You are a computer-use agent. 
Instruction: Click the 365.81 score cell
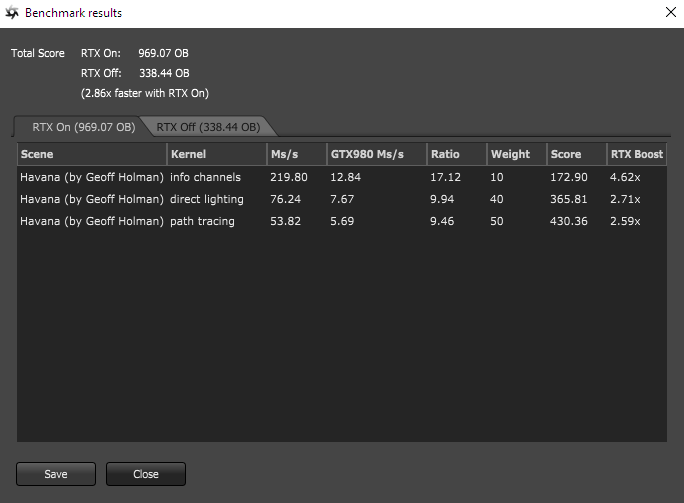click(x=568, y=199)
